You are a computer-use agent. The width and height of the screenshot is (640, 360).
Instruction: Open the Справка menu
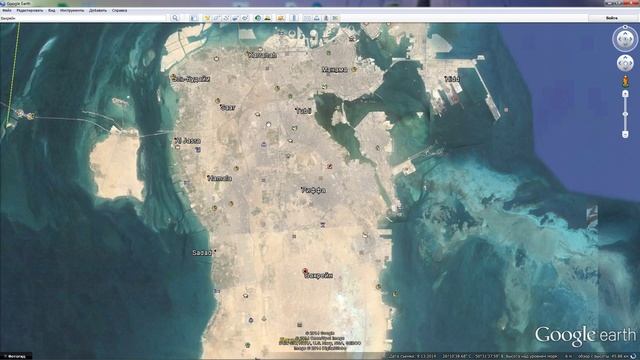pyautogui.click(x=120, y=10)
